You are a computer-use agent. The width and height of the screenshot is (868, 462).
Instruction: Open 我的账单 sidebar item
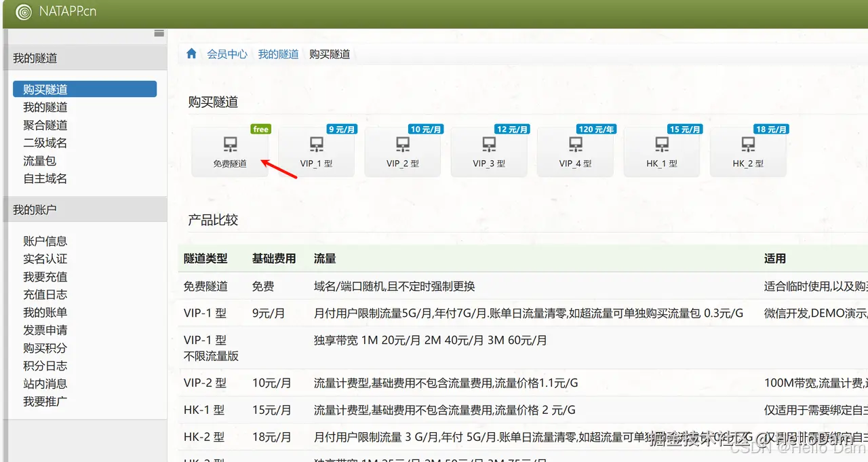click(x=45, y=312)
